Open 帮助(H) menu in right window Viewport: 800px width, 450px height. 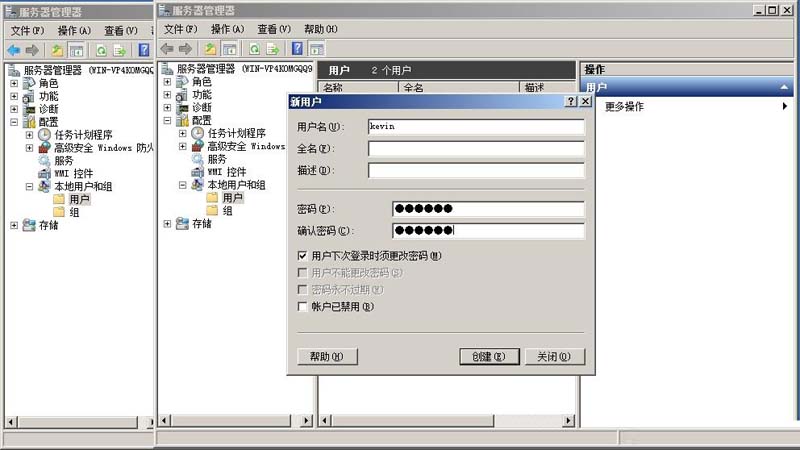click(320, 29)
